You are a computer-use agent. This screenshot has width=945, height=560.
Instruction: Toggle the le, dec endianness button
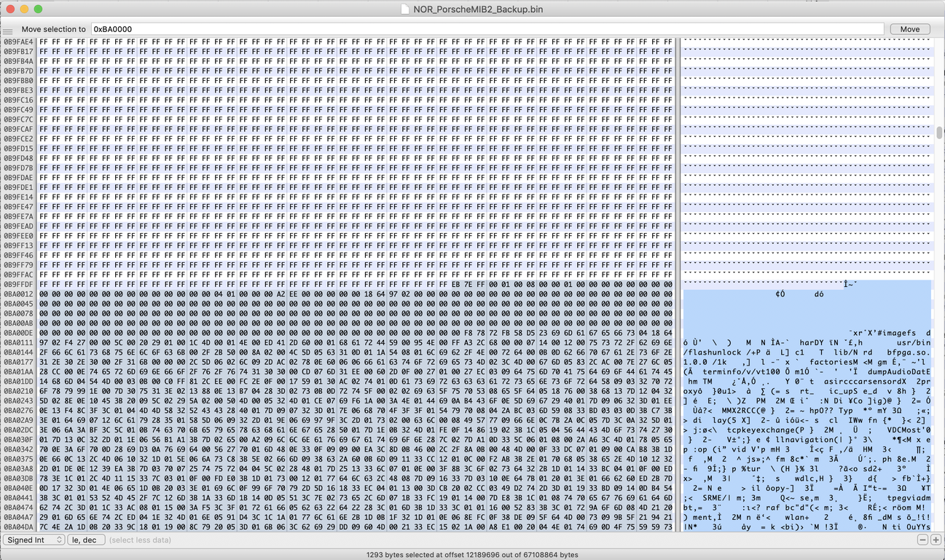(85, 540)
